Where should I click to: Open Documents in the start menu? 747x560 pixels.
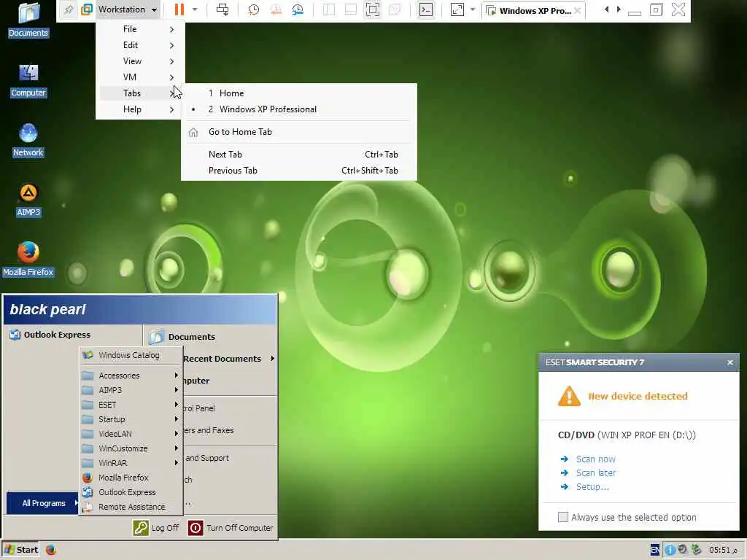coord(182,337)
